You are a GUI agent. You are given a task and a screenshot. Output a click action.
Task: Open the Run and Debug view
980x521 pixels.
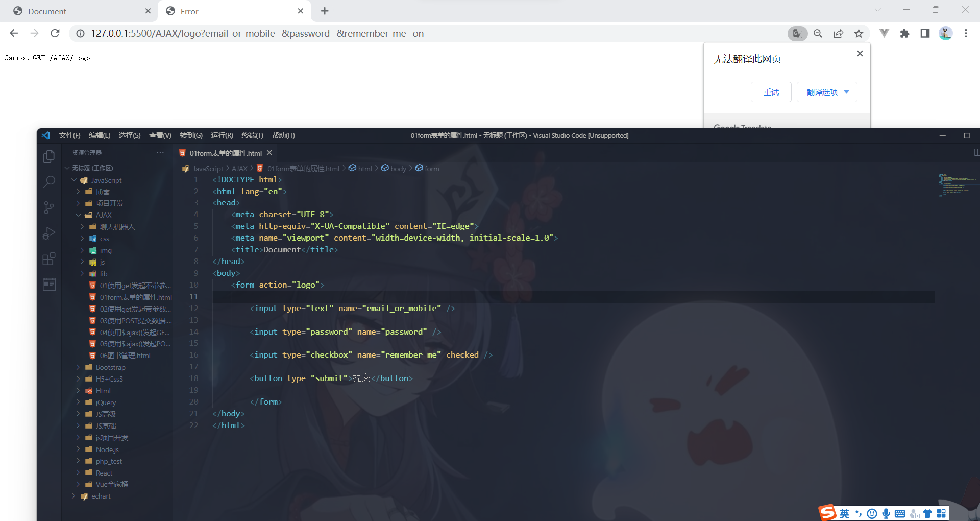coord(48,233)
